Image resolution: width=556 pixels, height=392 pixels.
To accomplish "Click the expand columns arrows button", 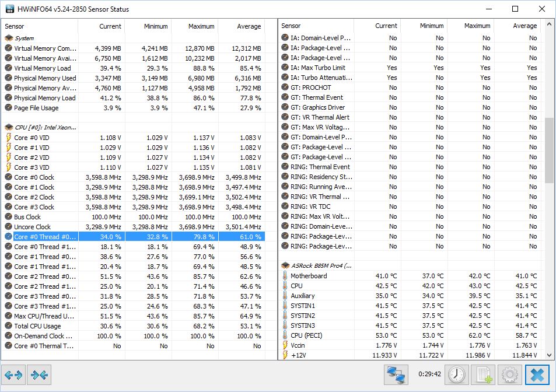I will click(13, 374).
